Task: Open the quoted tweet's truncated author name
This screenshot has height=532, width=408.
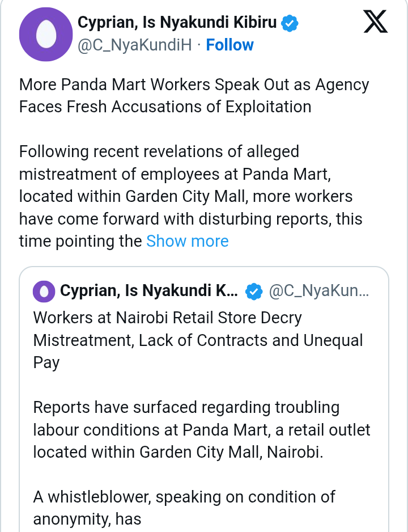Action: point(149,292)
